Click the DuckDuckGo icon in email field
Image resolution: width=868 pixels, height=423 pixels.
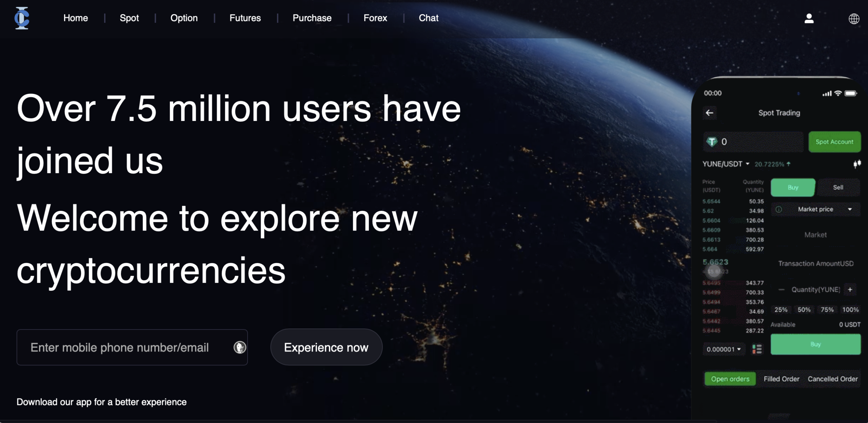239,347
